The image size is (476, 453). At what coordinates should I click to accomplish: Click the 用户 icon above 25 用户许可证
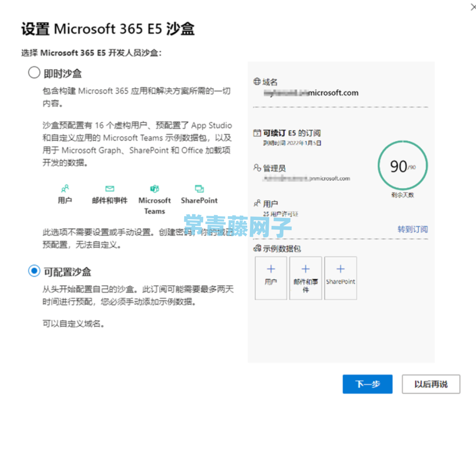[x=257, y=203]
